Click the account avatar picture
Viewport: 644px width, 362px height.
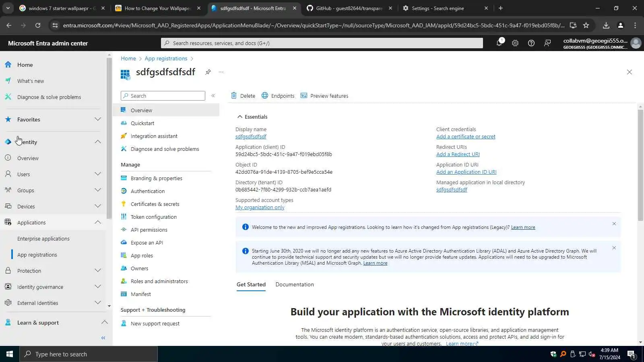click(x=636, y=43)
